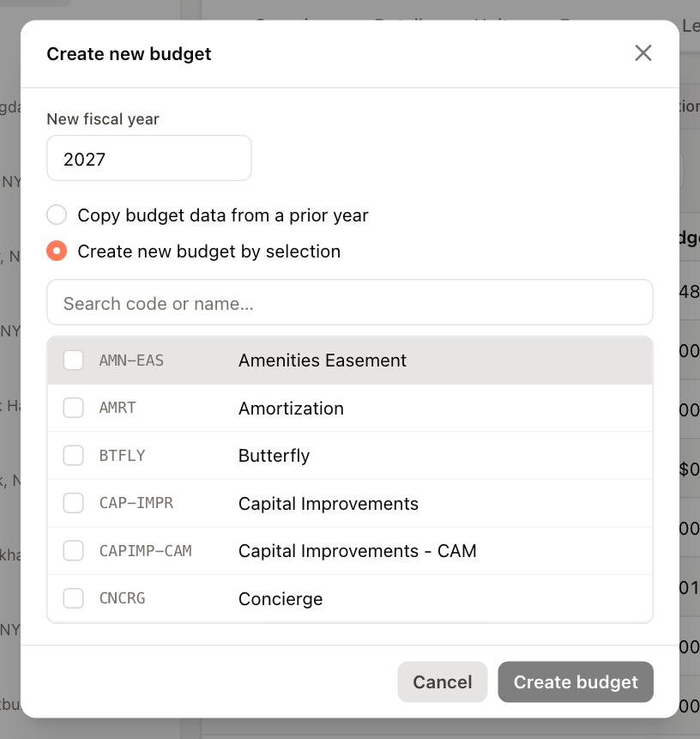Image resolution: width=700 pixels, height=739 pixels.
Task: Pick the Capital Improvements - CAM row
Action: (x=350, y=550)
